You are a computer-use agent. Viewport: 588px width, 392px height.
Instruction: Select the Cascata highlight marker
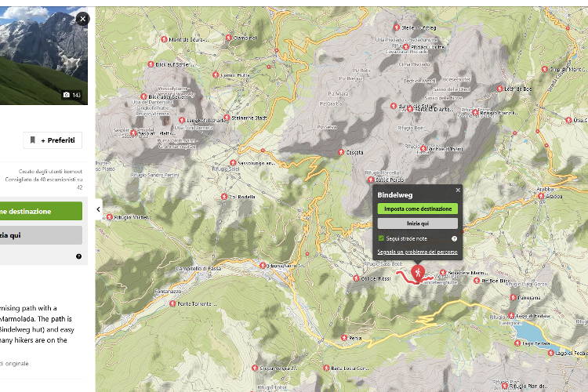click(341, 152)
